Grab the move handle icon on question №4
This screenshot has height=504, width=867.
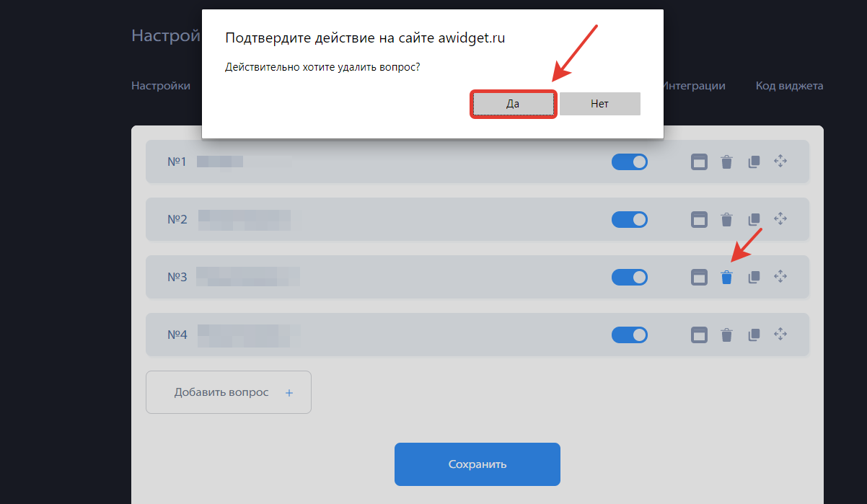coord(780,334)
